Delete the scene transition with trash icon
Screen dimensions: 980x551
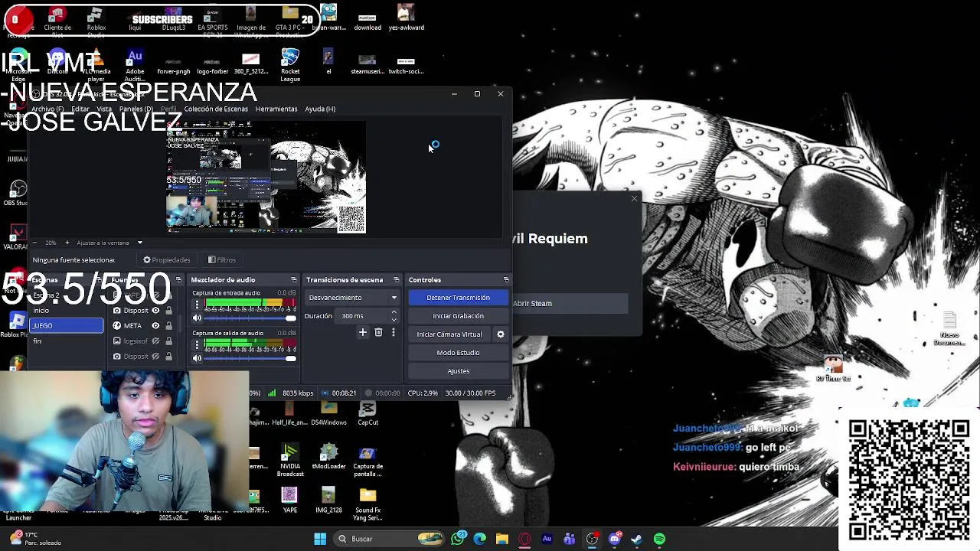(x=378, y=332)
